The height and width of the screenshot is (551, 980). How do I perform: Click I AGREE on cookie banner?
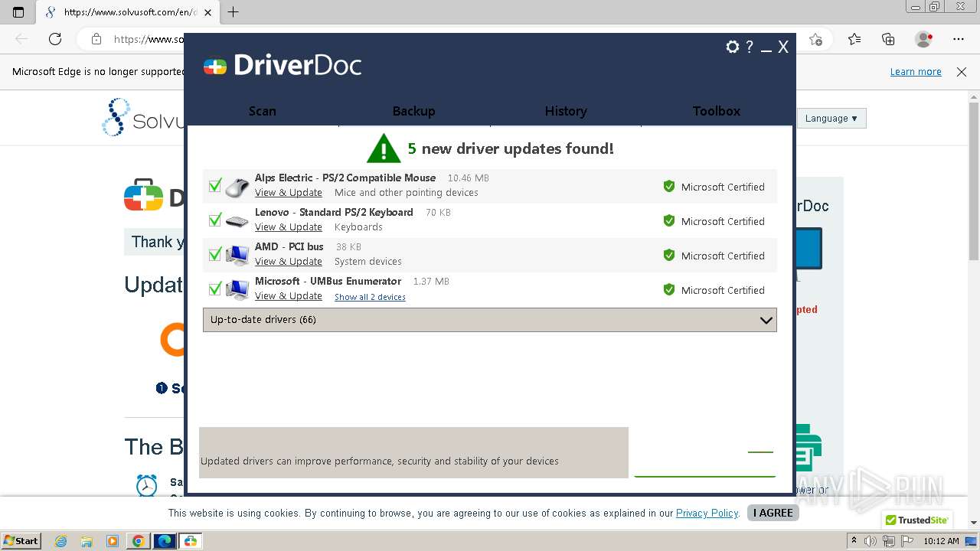click(x=773, y=514)
